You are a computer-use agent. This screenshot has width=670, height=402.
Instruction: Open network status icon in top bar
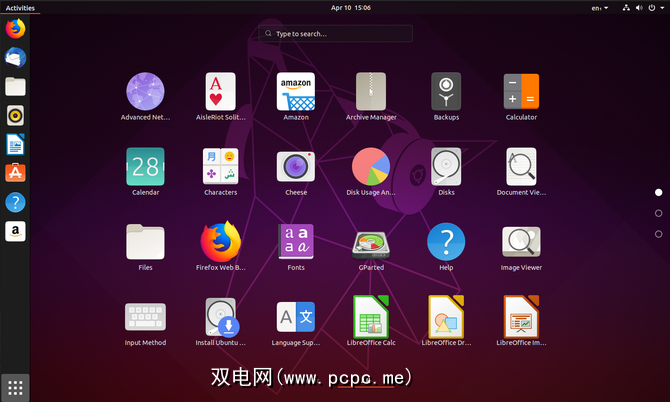point(626,8)
